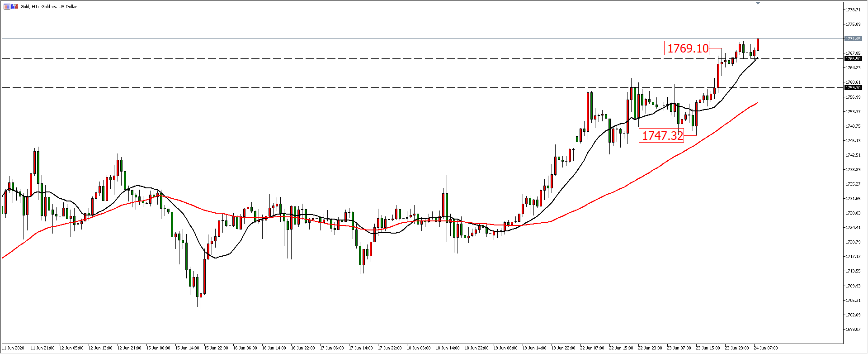Viewport: 868px width, 354px height.
Task: Click the 1778.71 price scale value
Action: point(853,10)
